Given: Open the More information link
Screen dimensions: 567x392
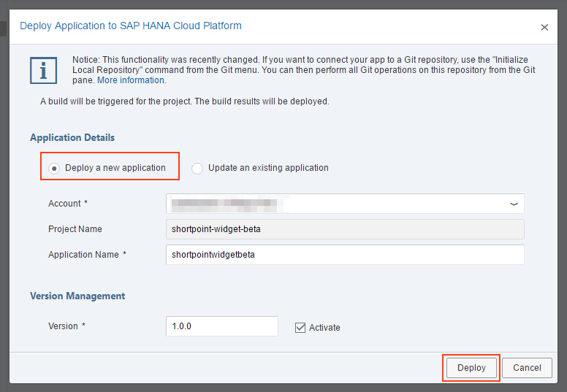Looking at the screenshot, I should coord(131,80).
